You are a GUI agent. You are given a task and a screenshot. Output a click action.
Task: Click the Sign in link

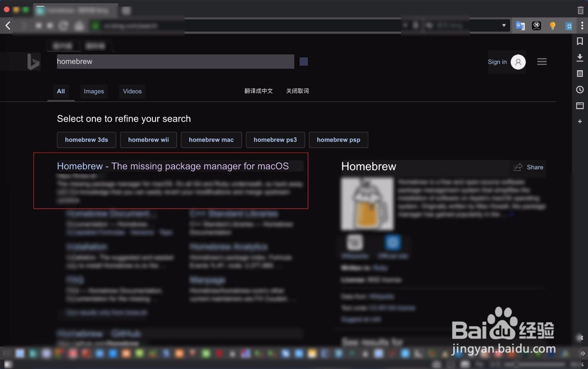pyautogui.click(x=497, y=62)
